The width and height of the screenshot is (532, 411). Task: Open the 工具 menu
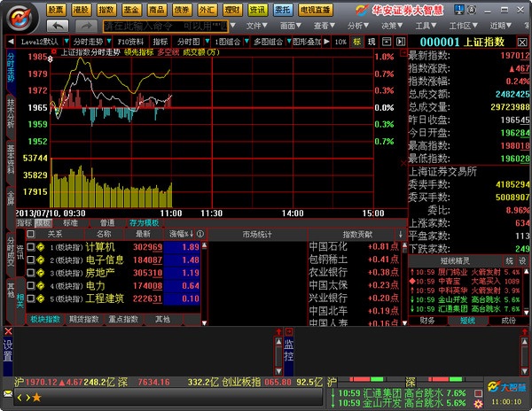426,26
